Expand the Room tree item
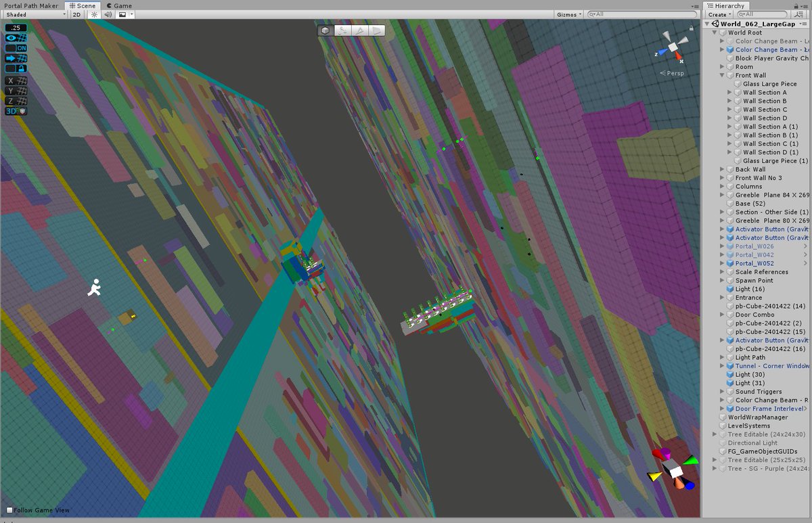Viewport: 812px width, 523px height. 723,67
